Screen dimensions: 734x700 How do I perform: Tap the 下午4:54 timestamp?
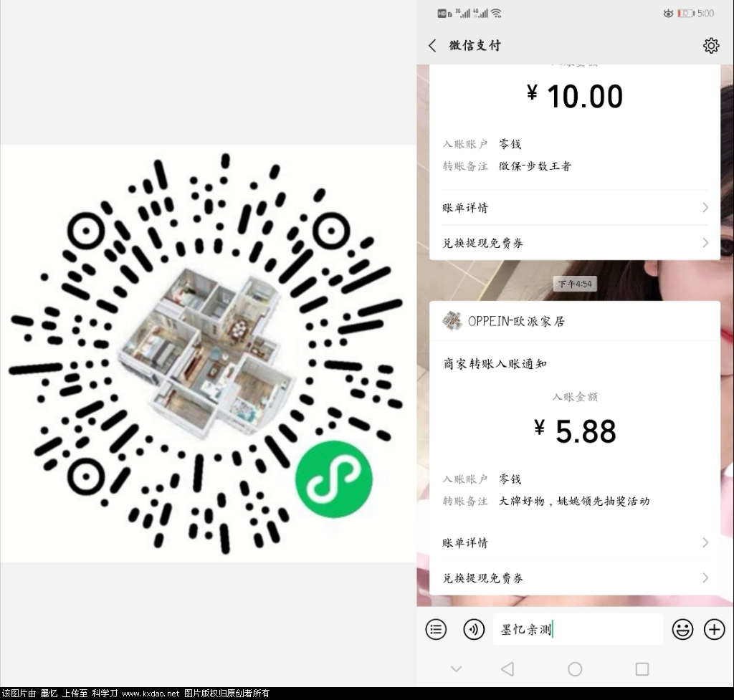pos(575,284)
